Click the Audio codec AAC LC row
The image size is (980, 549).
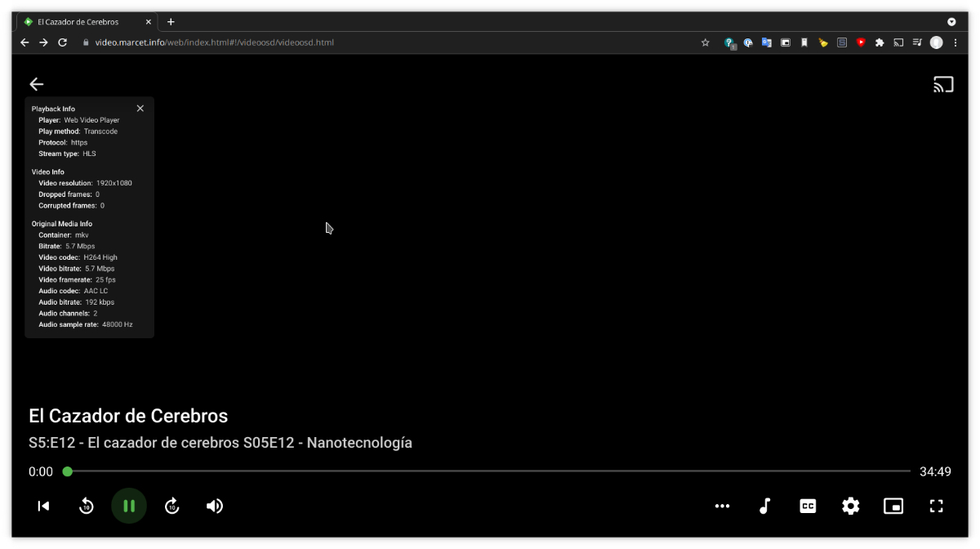tap(73, 291)
